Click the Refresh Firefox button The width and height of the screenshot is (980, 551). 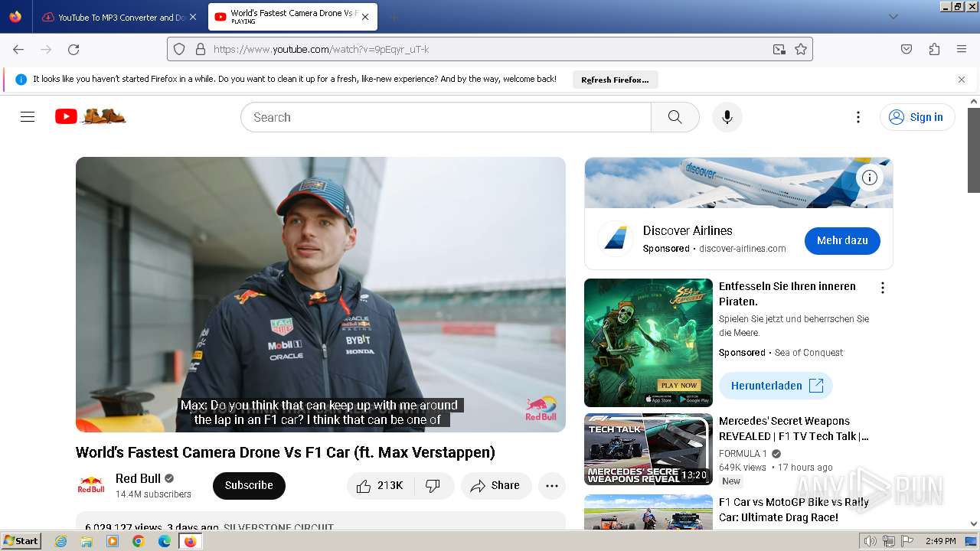click(x=615, y=80)
